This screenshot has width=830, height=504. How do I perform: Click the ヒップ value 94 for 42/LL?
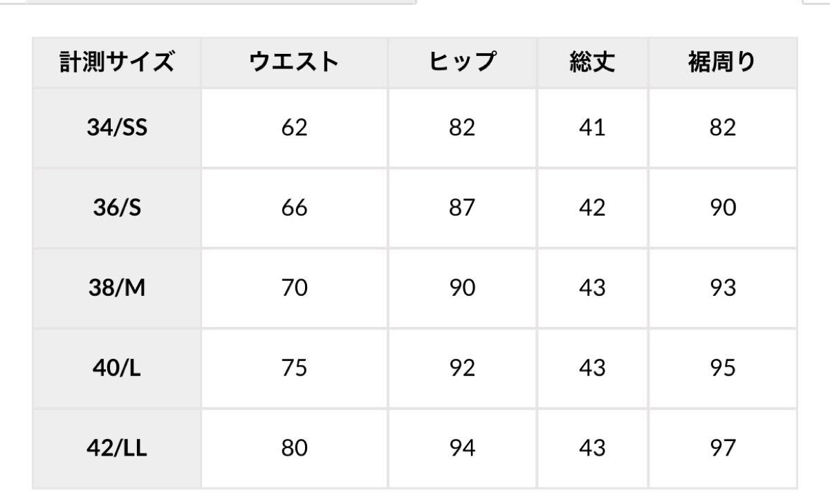[462, 448]
